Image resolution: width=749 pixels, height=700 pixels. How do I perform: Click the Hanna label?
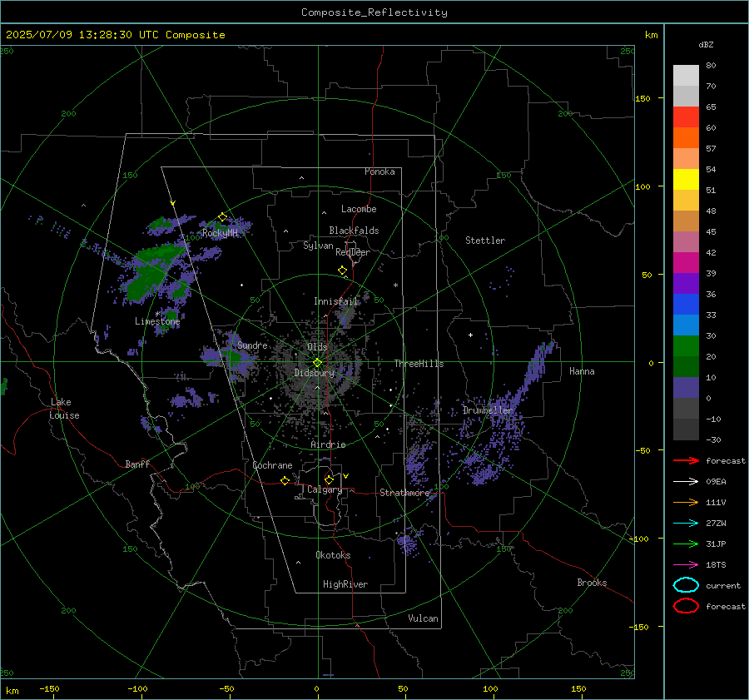click(582, 371)
